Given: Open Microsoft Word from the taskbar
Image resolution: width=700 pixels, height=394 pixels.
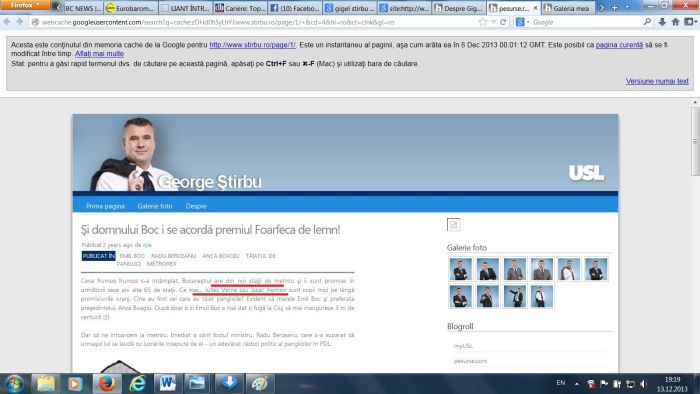Looking at the screenshot, I should click(168, 384).
